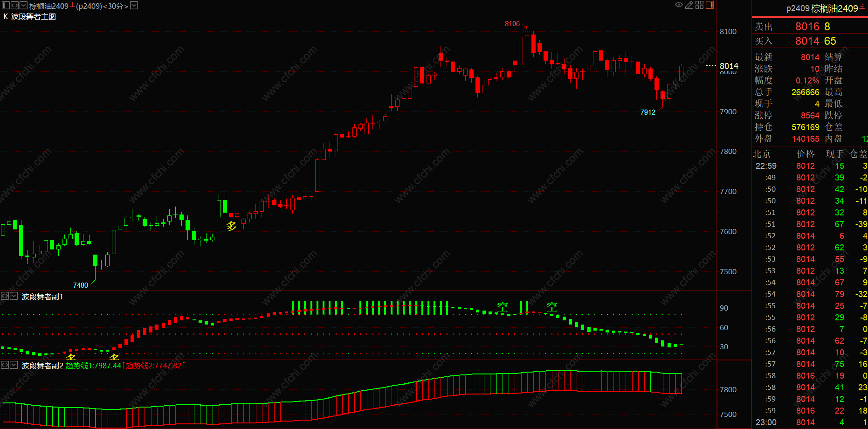
Task: Click the 8100 label on the price axis
Action: click(728, 32)
